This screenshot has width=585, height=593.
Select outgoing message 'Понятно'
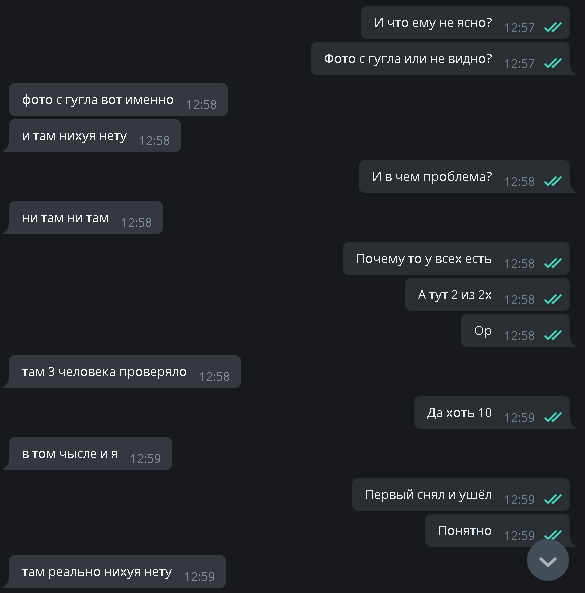[498, 531]
